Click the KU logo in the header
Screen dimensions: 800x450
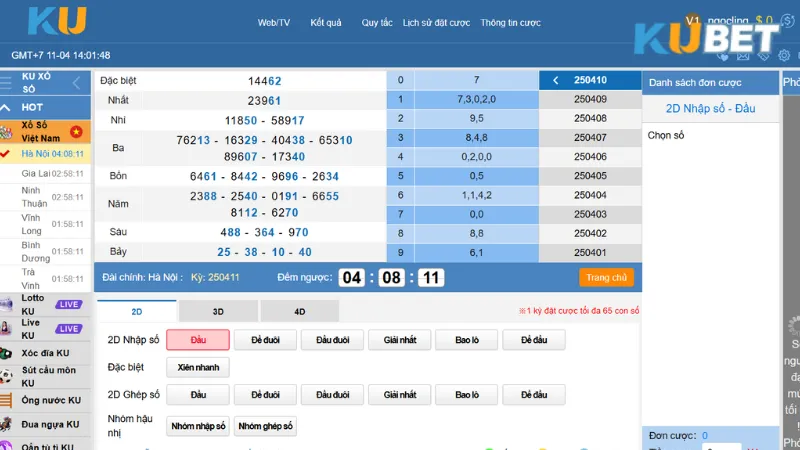tap(57, 21)
